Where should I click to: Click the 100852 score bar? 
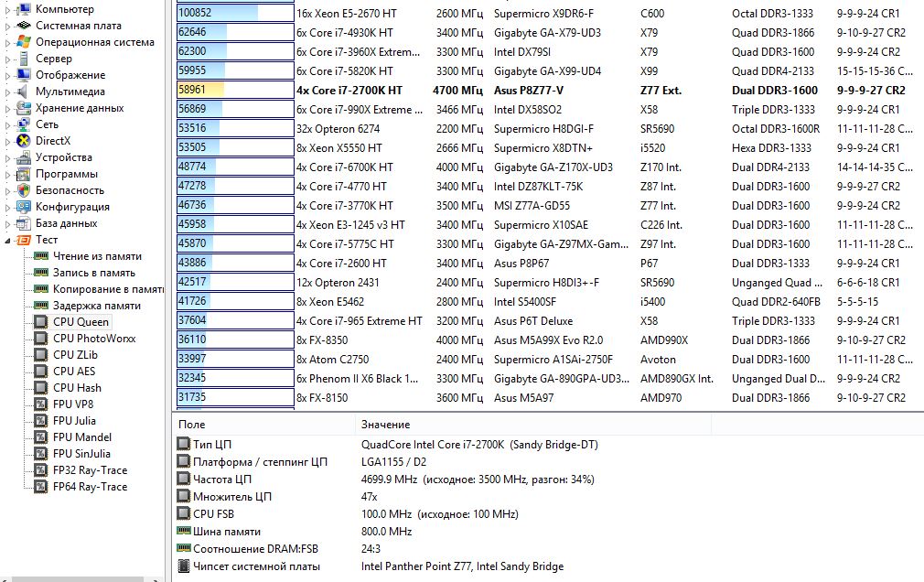(x=235, y=13)
